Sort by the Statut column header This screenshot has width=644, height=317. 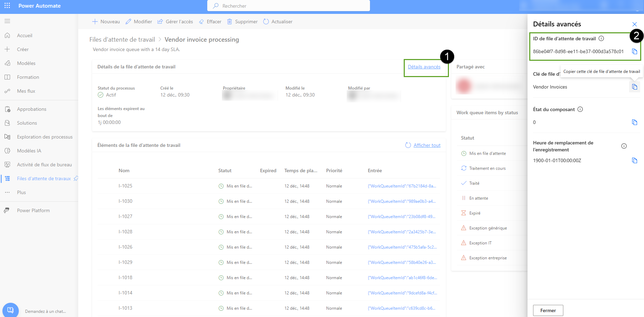[x=225, y=170]
